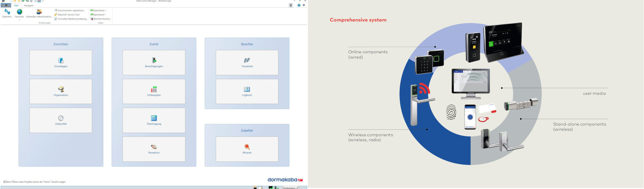Click Lizenznummer registrieren
The height and width of the screenshot is (189, 644).
click(71, 10)
